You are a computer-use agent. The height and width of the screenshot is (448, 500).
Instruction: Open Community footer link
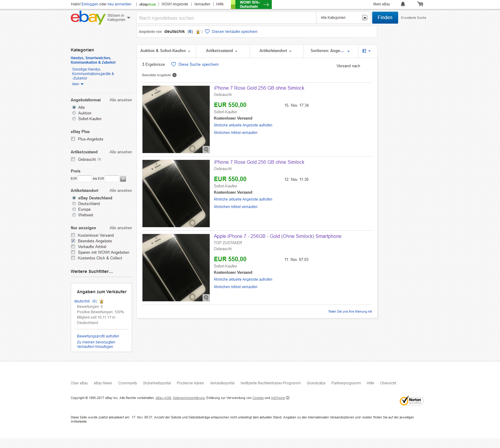point(128,383)
